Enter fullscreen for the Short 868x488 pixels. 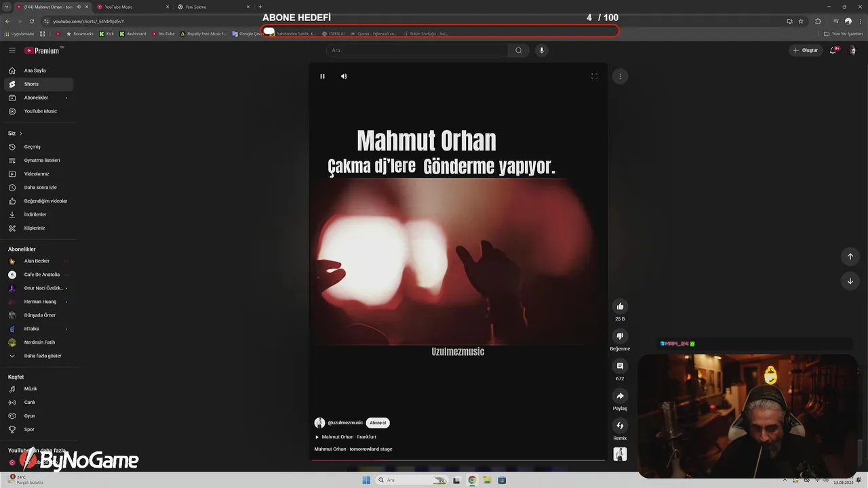point(594,77)
